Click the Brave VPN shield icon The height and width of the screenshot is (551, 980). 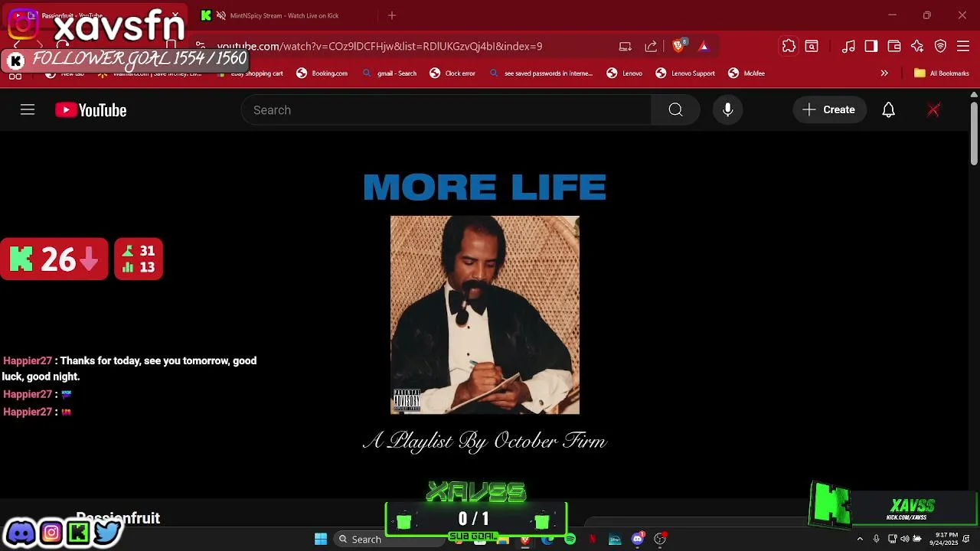940,46
